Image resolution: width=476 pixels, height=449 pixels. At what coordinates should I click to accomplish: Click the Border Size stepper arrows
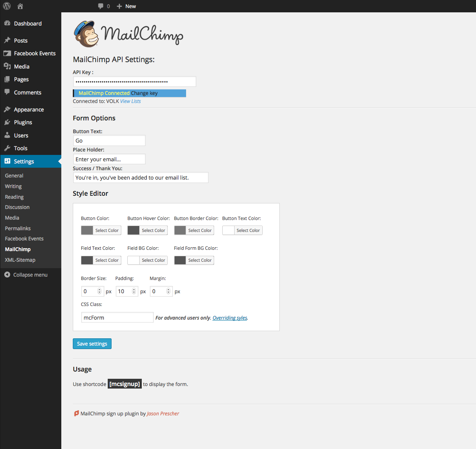[99, 291]
